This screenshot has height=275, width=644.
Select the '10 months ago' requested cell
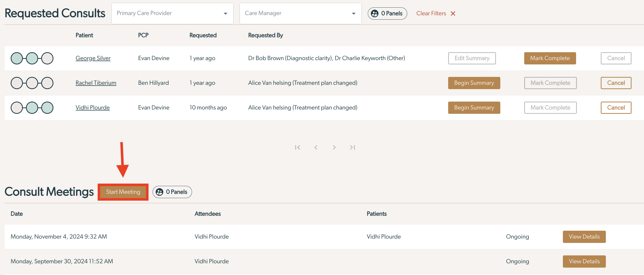[208, 108]
